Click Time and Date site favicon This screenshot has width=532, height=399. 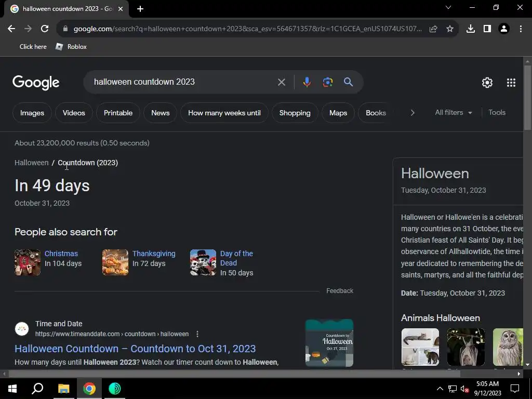click(22, 329)
